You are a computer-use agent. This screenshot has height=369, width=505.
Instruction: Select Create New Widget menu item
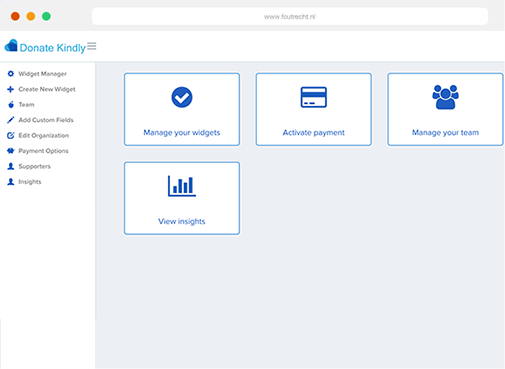point(47,89)
